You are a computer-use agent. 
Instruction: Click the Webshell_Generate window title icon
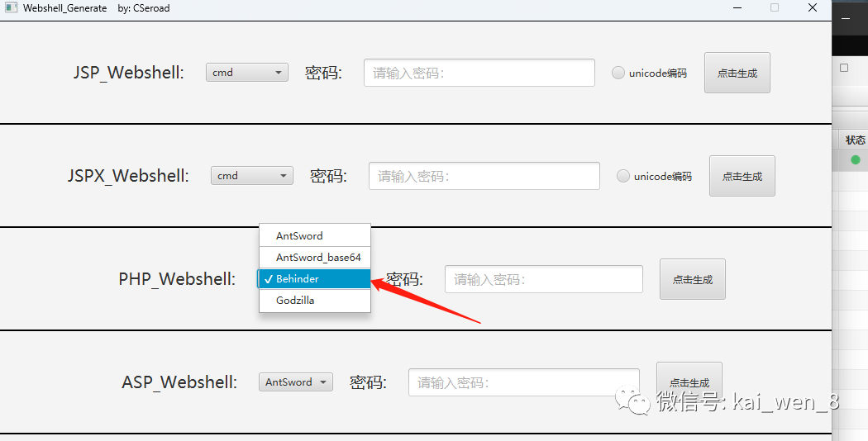11,7
